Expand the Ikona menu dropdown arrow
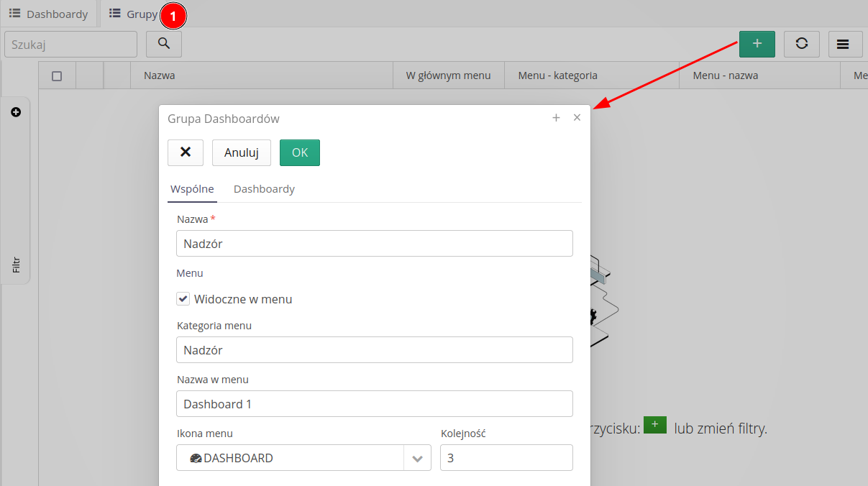The image size is (868, 486). click(x=417, y=458)
